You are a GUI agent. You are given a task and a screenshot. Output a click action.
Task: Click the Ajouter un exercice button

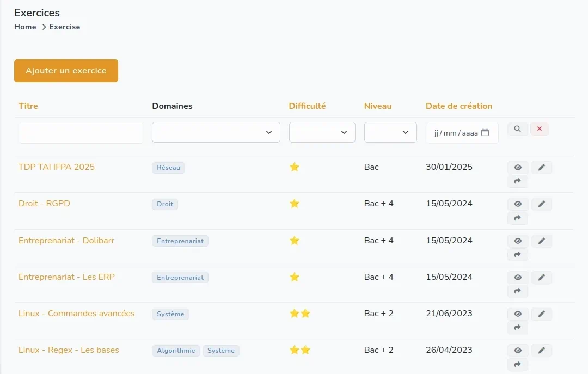[66, 71]
